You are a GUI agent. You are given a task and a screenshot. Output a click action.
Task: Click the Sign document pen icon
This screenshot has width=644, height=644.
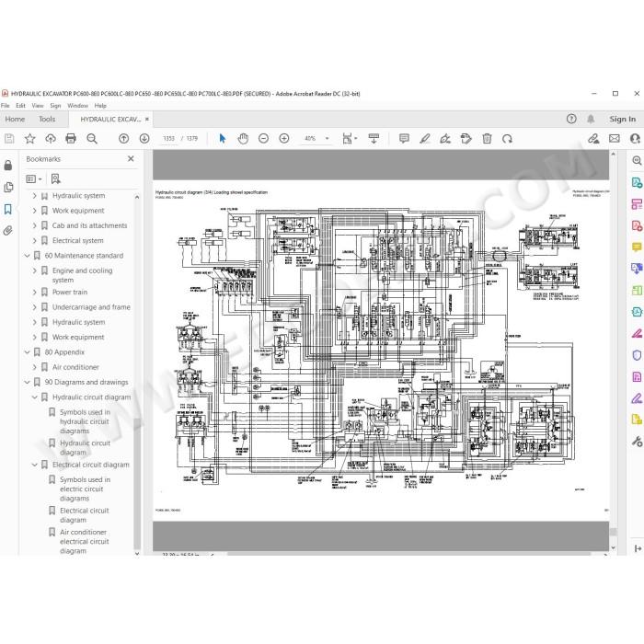pos(445,139)
